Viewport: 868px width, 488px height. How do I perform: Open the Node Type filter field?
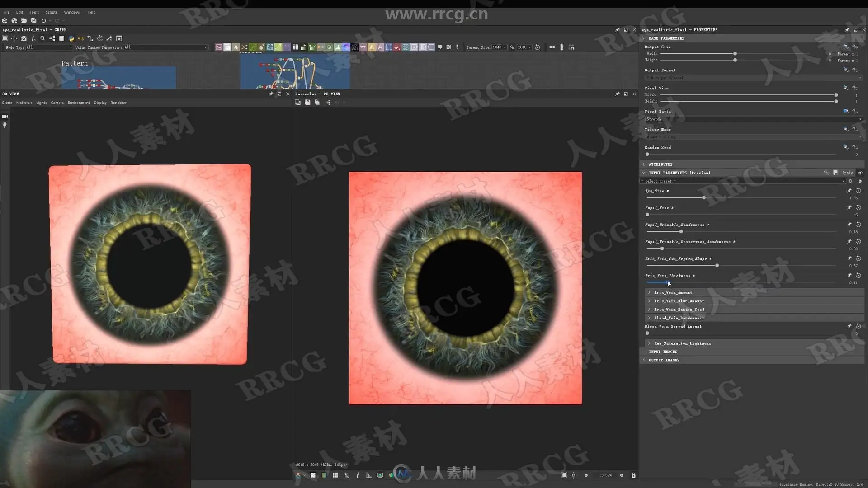(x=49, y=47)
